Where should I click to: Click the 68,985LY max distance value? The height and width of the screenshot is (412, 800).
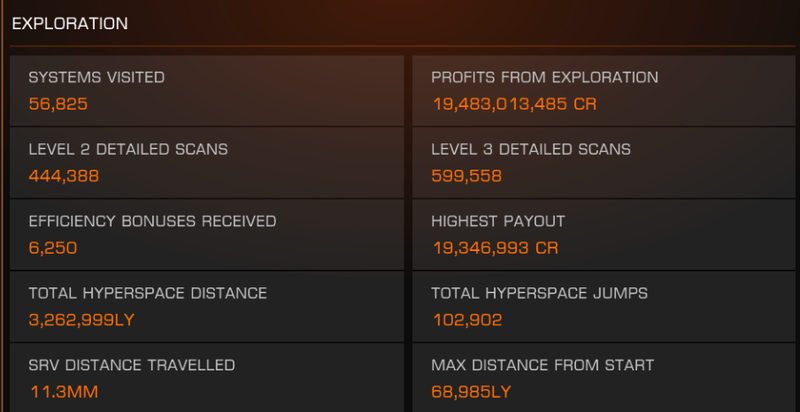tap(471, 392)
